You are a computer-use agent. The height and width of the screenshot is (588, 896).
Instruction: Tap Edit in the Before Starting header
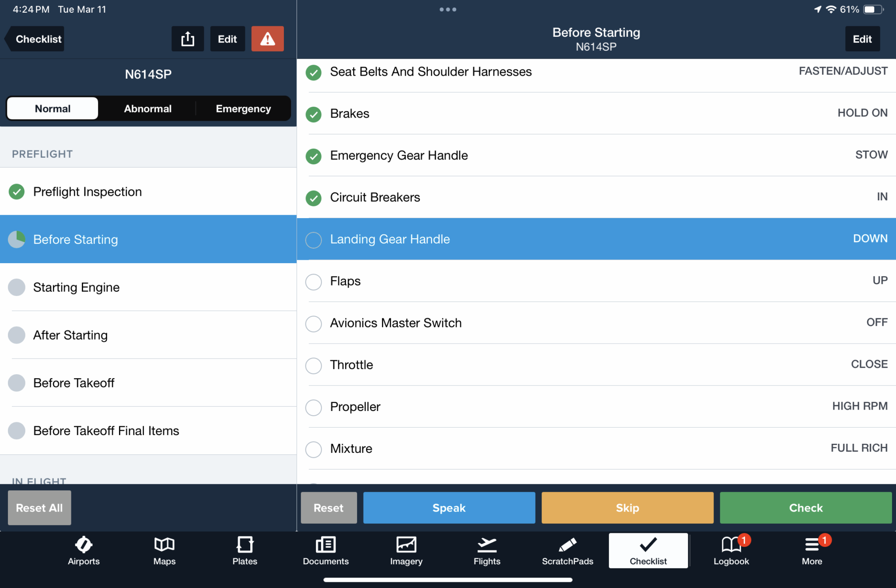click(x=862, y=39)
